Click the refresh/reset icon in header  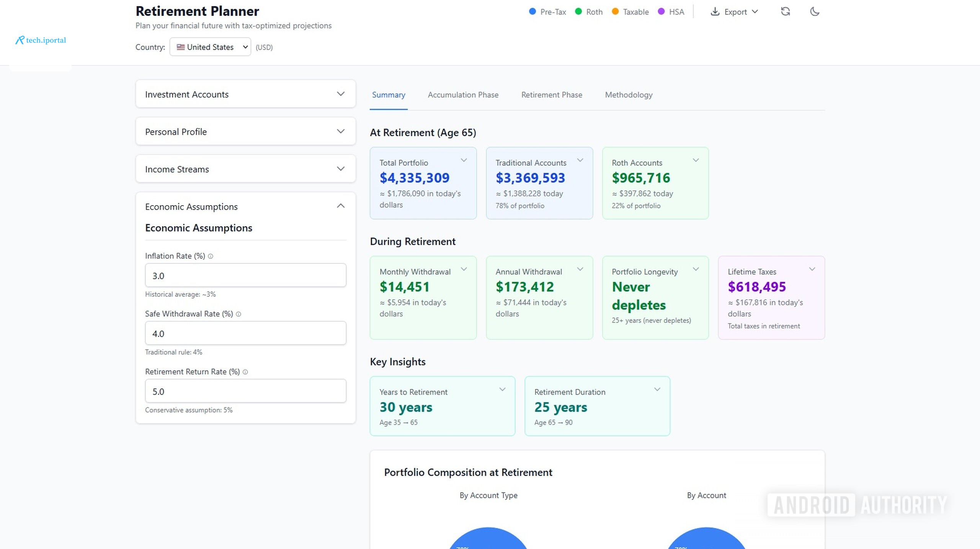point(785,11)
